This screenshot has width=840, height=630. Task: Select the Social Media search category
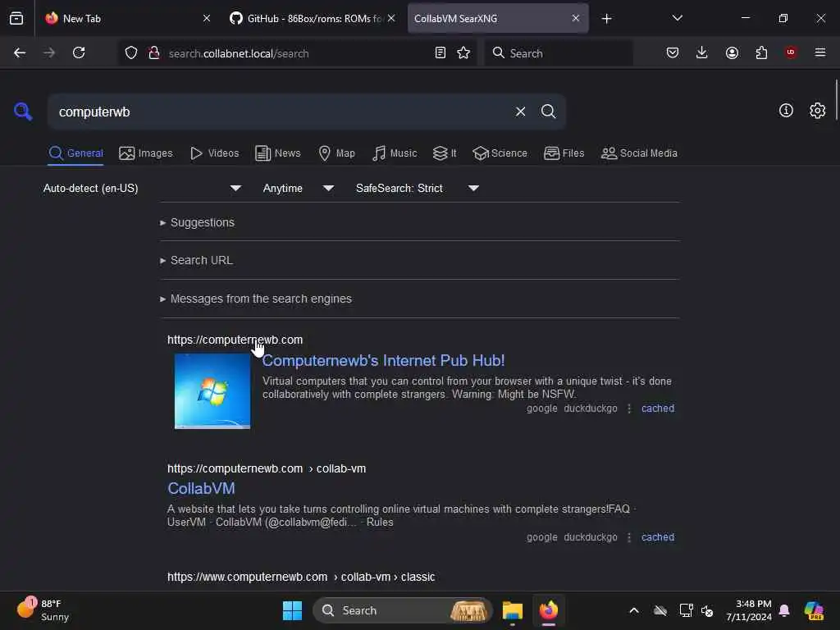coord(639,153)
